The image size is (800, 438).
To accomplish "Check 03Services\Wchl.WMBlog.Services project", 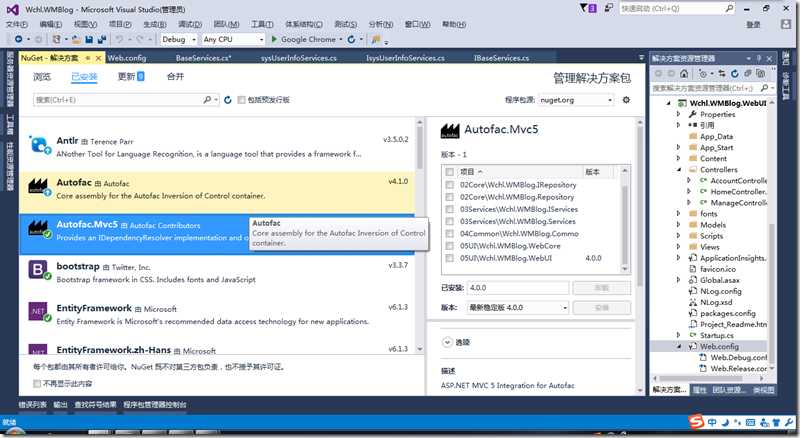I will (449, 222).
